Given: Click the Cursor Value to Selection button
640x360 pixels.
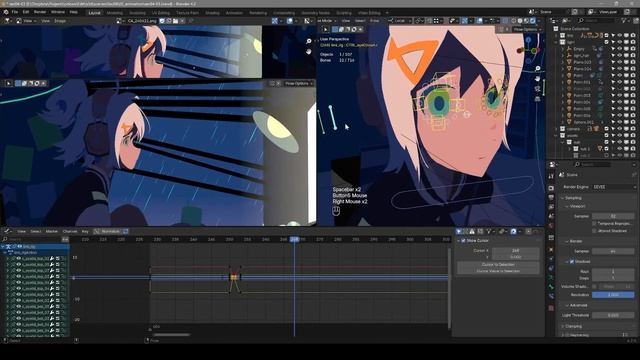Looking at the screenshot, I should [x=498, y=271].
